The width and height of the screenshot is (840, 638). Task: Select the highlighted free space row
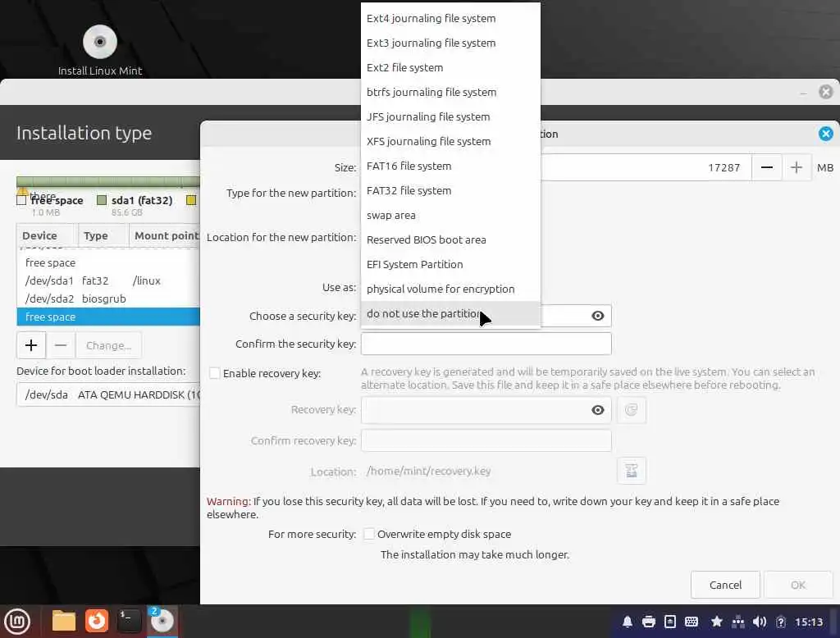[x=108, y=317]
